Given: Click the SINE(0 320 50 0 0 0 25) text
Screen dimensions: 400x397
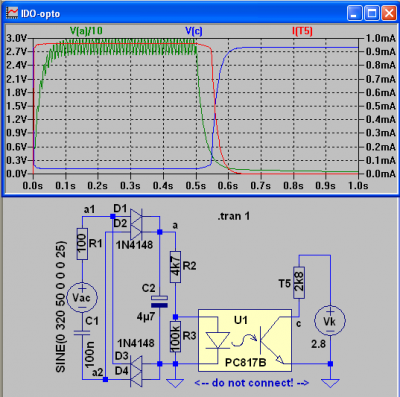Looking at the screenshot, I should pyautogui.click(x=61, y=306).
